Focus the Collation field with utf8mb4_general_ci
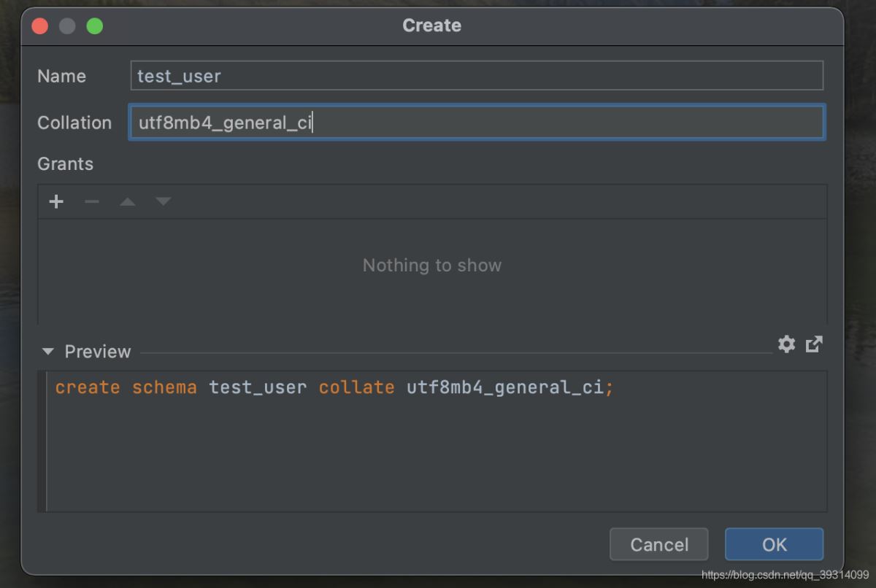The width and height of the screenshot is (876, 588). tap(476, 123)
